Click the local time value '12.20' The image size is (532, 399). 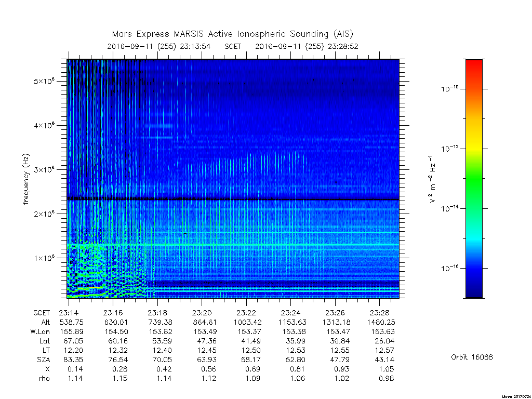[x=73, y=350]
